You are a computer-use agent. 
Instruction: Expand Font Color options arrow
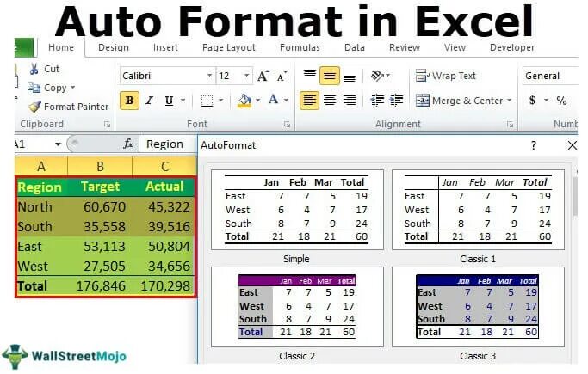coord(286,101)
